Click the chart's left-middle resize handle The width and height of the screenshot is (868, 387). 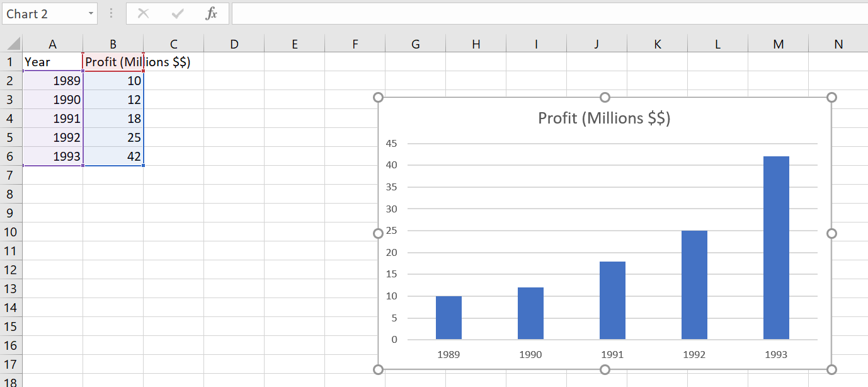pos(379,233)
